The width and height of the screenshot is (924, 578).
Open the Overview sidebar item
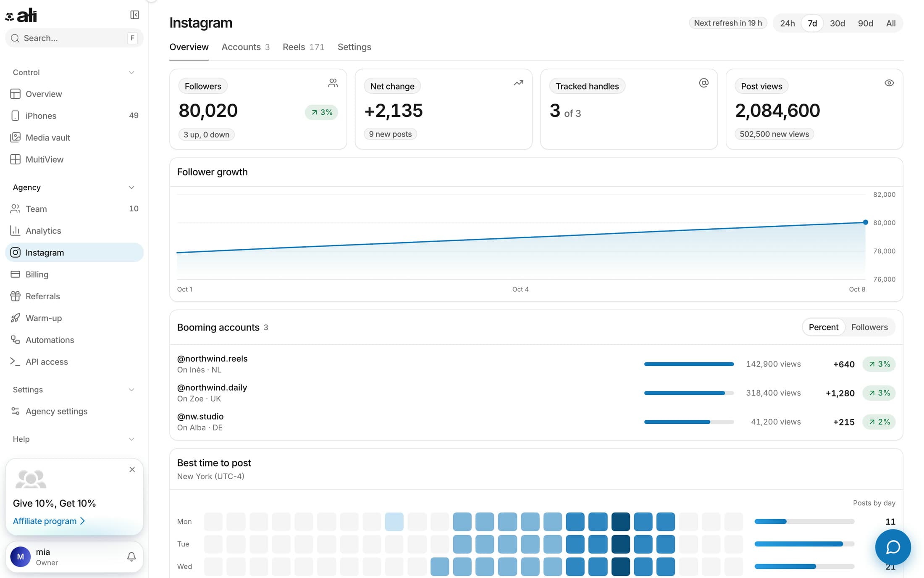coord(74,94)
